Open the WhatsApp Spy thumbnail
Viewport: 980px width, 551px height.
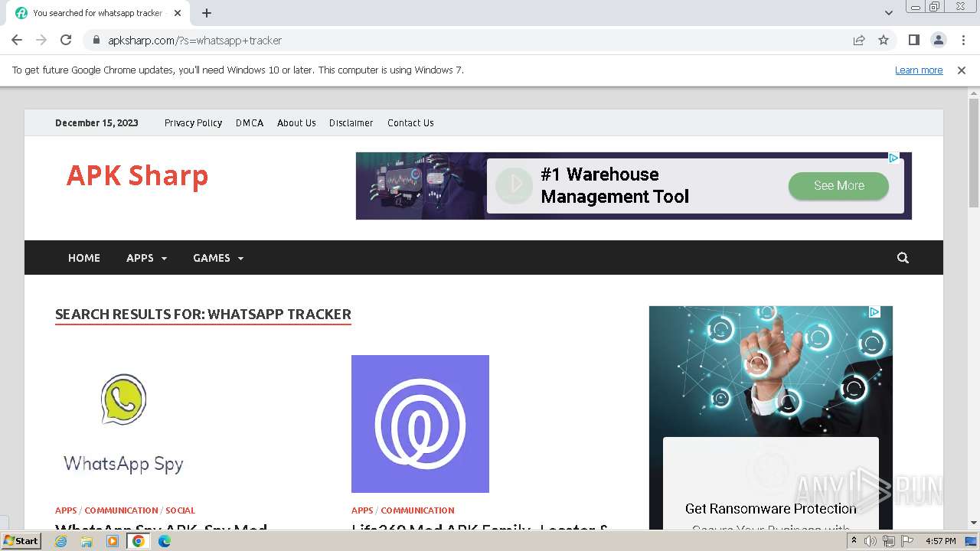pyautogui.click(x=124, y=424)
